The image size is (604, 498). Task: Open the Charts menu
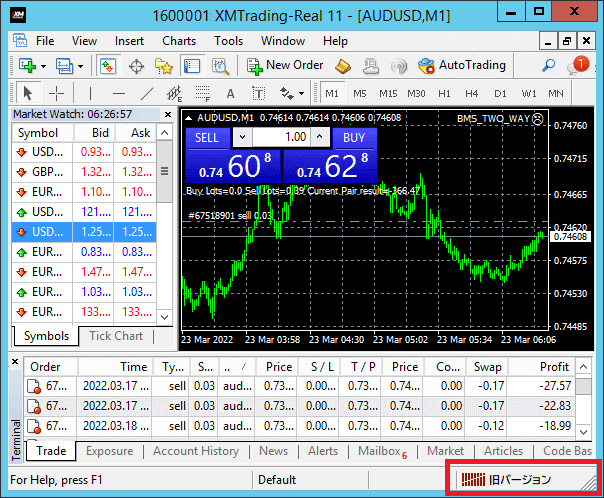click(179, 41)
